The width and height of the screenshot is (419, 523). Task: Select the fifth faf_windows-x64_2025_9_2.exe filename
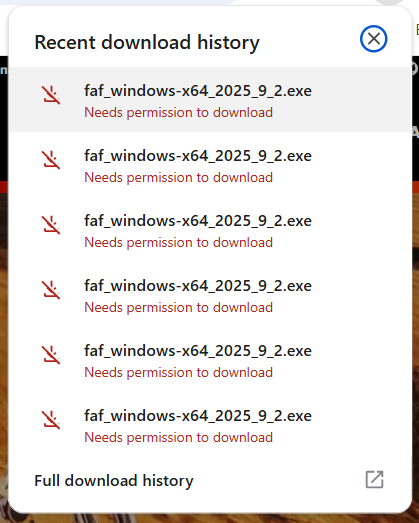pos(198,351)
